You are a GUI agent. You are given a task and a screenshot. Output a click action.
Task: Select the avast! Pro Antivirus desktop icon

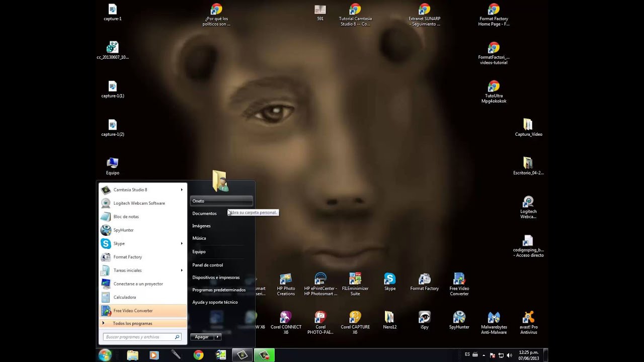pyautogui.click(x=528, y=323)
